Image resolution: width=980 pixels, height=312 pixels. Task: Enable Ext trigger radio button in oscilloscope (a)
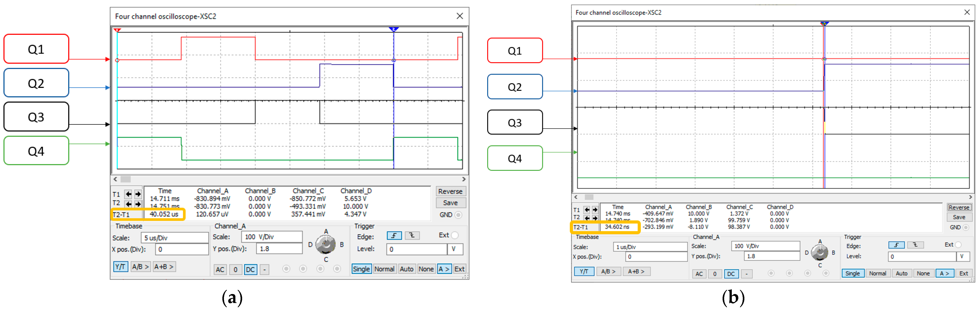pos(455,235)
